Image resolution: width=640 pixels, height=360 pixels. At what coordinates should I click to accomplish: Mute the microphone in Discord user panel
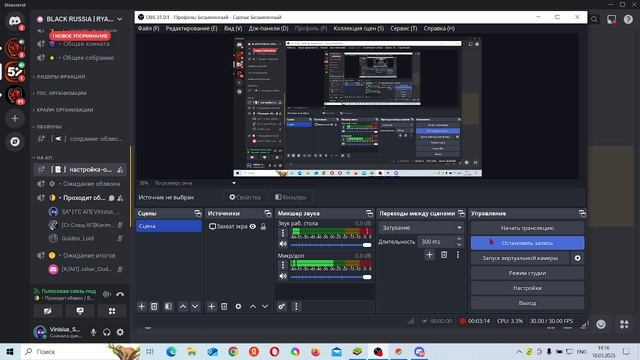coord(93,332)
